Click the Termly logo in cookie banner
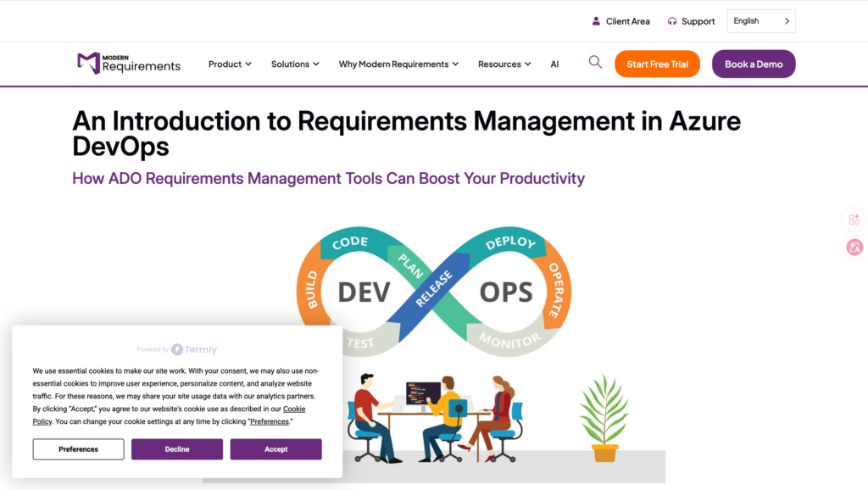The image size is (868, 490). (194, 349)
